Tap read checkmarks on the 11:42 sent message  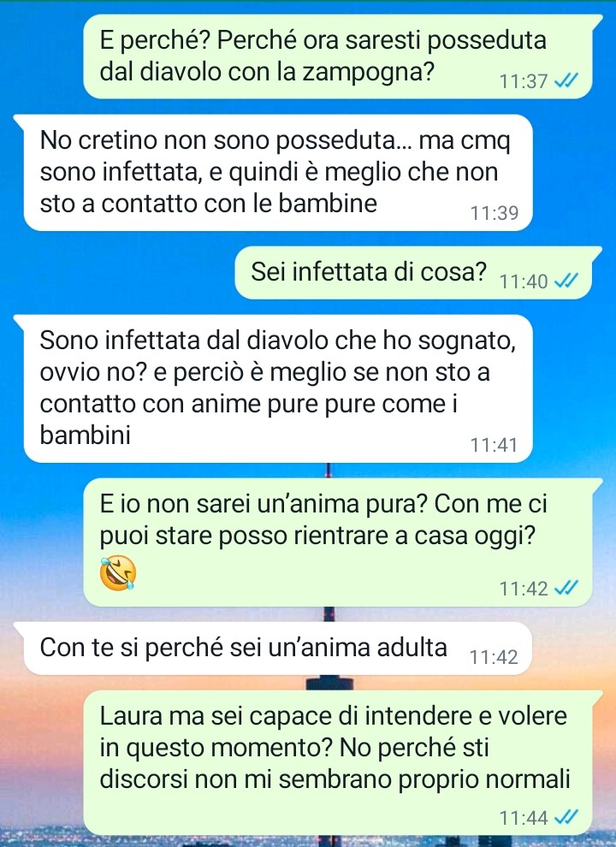point(567,588)
